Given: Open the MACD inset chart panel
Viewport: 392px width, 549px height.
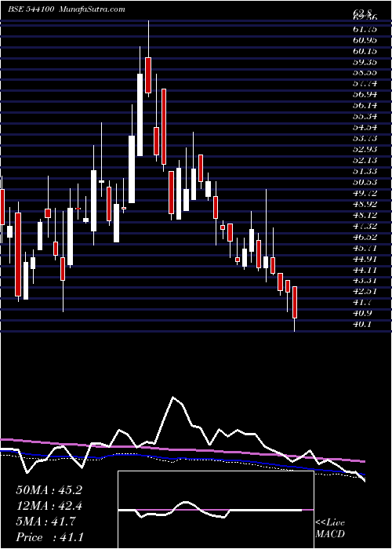Looking at the screenshot, I should point(216,510).
